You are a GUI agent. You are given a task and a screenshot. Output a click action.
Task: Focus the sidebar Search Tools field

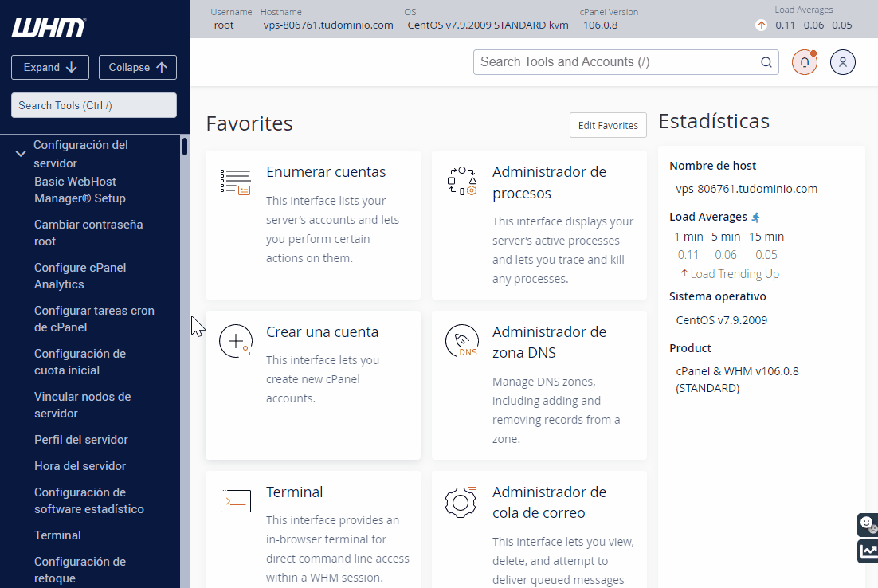(94, 105)
